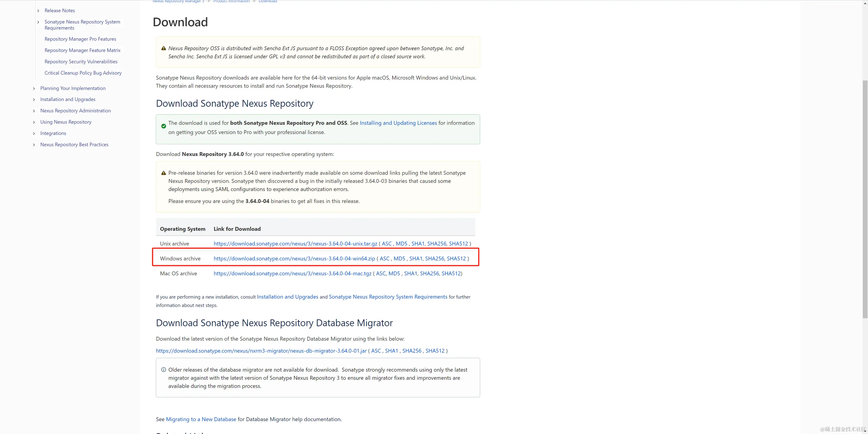Open the Unix tar.gz download link

tap(295, 244)
